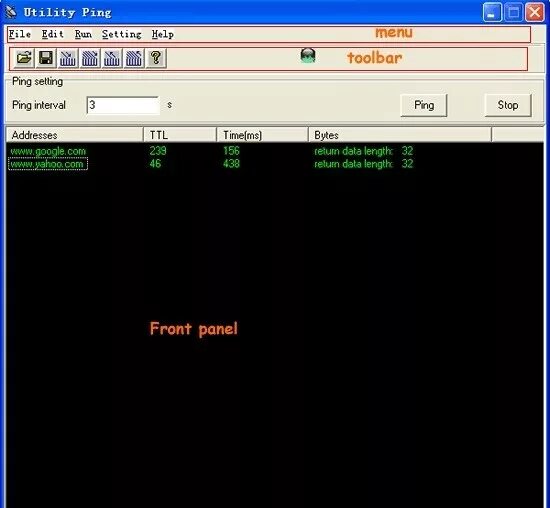550x508 pixels.
Task: Click the green status indicator in toolbar
Action: pos(308,56)
